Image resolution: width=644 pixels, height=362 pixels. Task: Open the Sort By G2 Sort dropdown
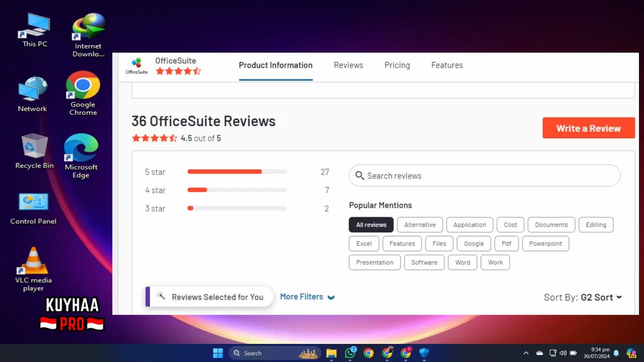[x=583, y=297]
